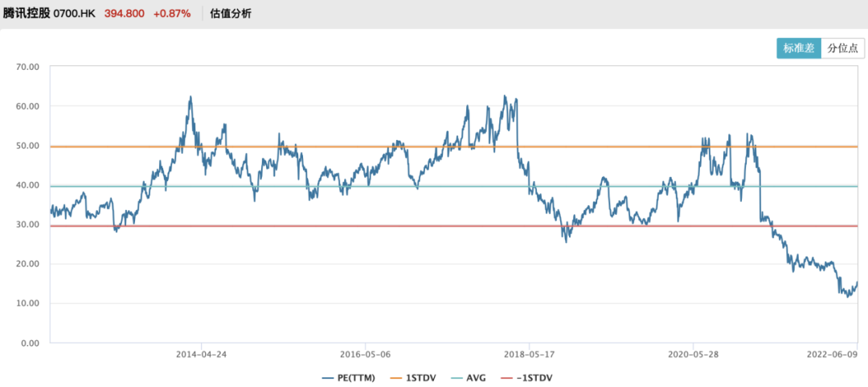Click the 50.00 y-axis label
This screenshot has height=387, width=868.
[x=27, y=146]
